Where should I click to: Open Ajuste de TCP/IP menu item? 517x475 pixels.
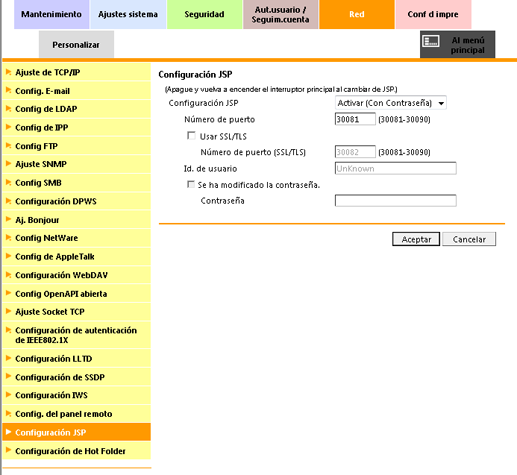(x=76, y=72)
